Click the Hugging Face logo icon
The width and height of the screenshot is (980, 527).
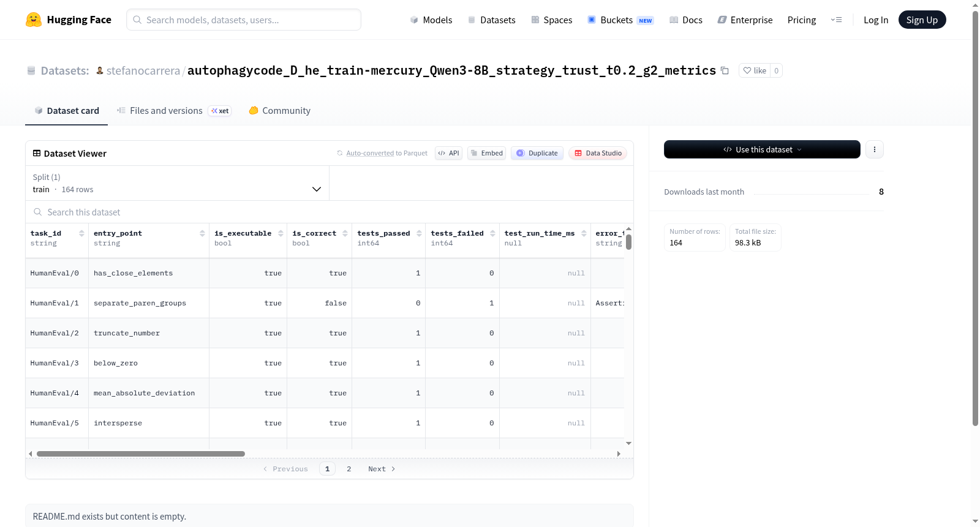point(34,20)
